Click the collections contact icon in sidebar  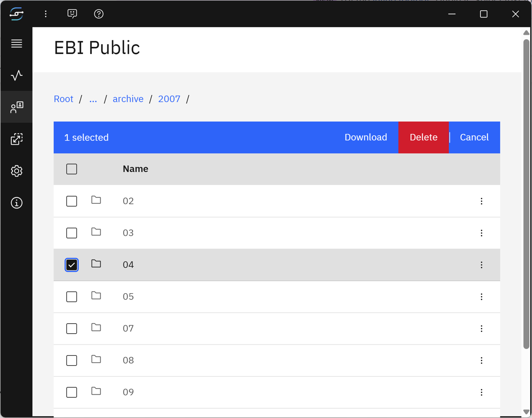[17, 107]
